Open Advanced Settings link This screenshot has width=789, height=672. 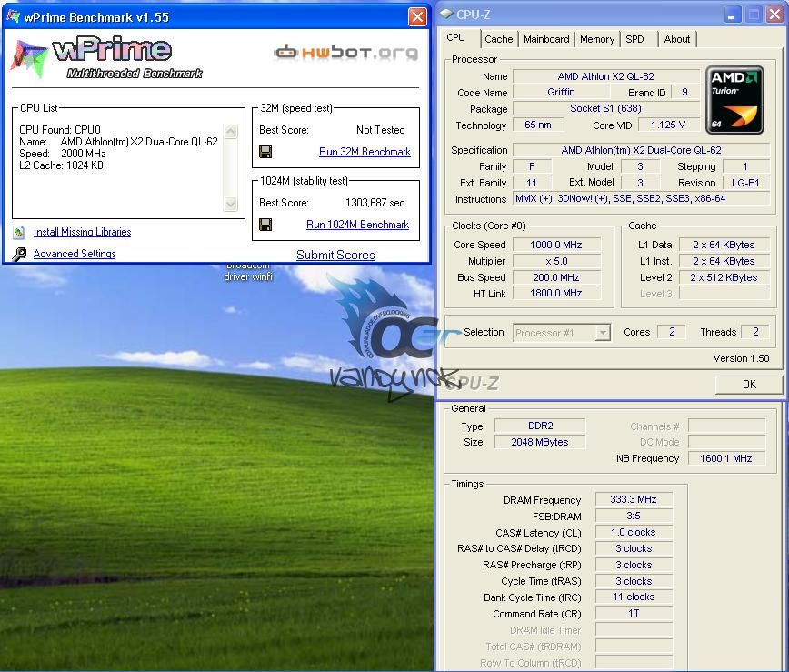coord(75,254)
